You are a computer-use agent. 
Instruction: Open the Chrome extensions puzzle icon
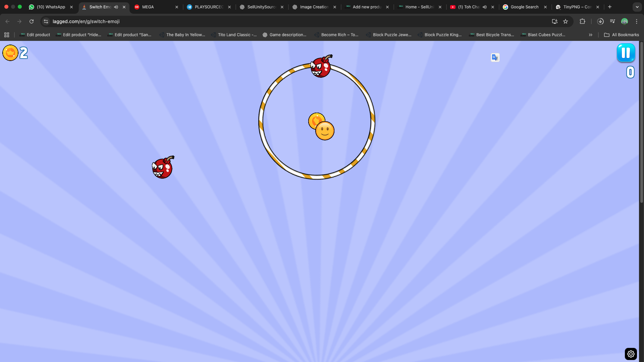coord(582,21)
